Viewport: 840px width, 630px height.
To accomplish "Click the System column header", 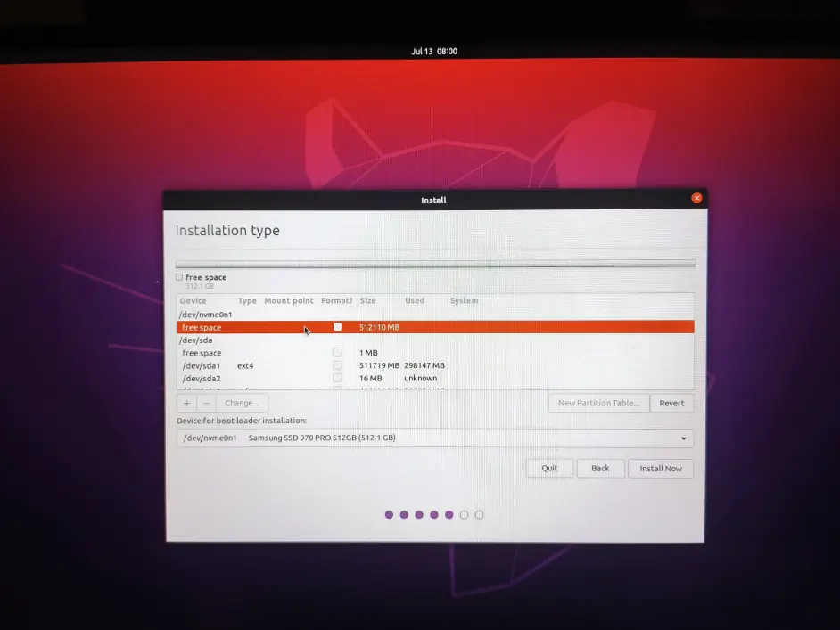I will [x=464, y=301].
